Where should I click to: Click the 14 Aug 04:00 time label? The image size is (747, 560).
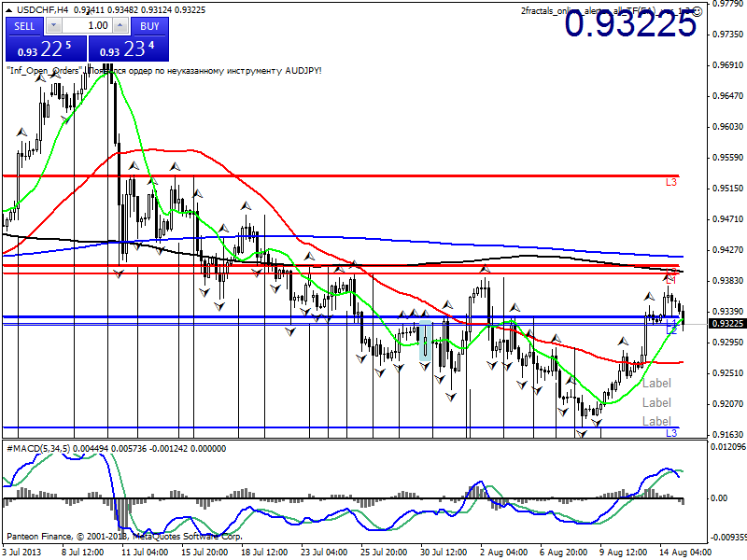coord(685,553)
